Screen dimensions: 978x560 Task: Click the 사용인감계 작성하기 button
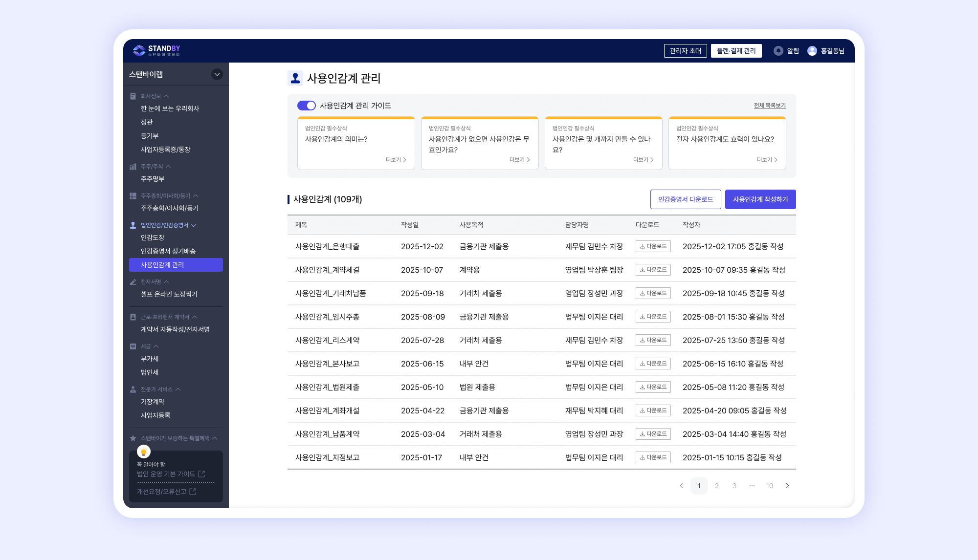pyautogui.click(x=760, y=199)
